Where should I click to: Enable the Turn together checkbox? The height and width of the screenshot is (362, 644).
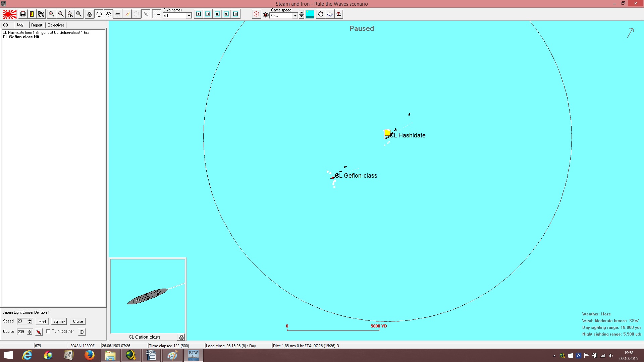[48, 331]
